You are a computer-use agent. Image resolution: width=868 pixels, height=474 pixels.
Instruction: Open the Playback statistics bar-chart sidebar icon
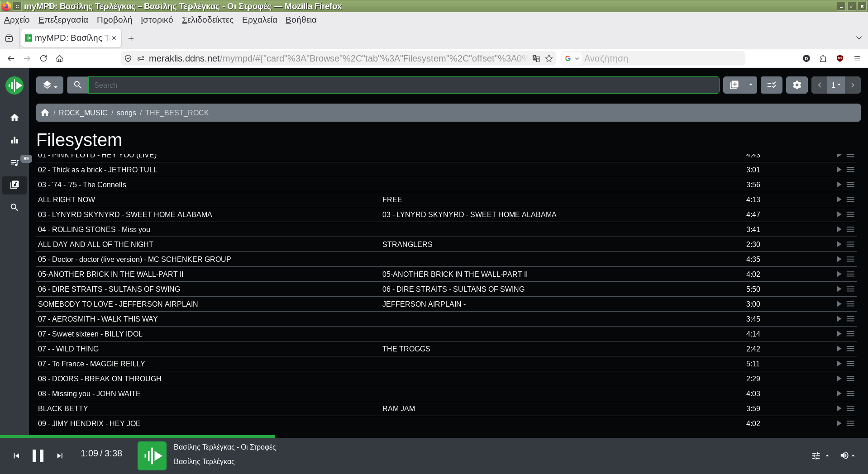coord(14,140)
